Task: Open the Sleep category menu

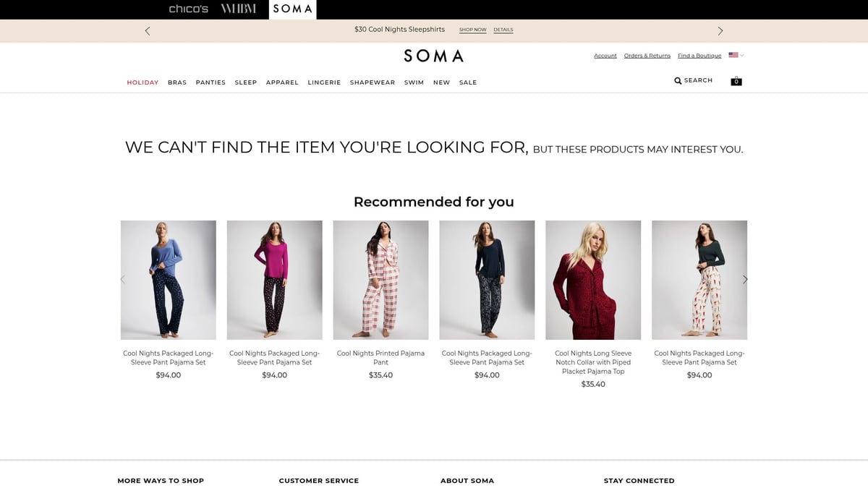Action: point(246,82)
